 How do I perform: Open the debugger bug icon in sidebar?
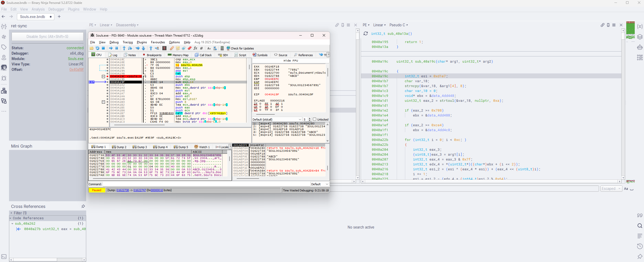click(4, 78)
